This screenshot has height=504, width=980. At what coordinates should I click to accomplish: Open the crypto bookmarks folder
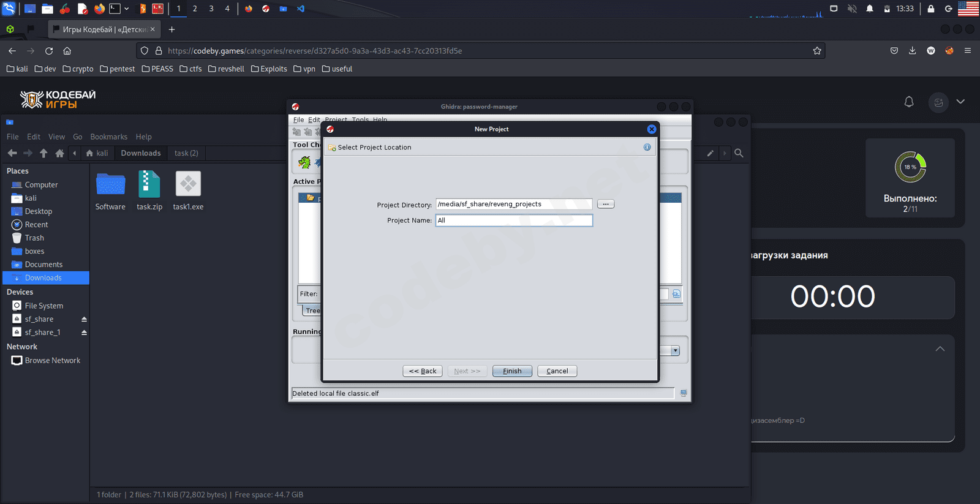tap(78, 69)
